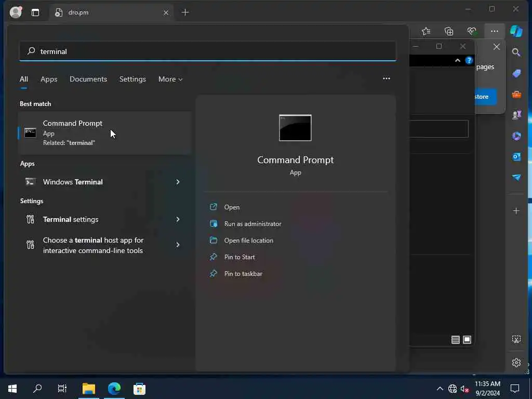The image size is (532, 399).
Task: Open Command Prompt best match result
Action: 104,132
